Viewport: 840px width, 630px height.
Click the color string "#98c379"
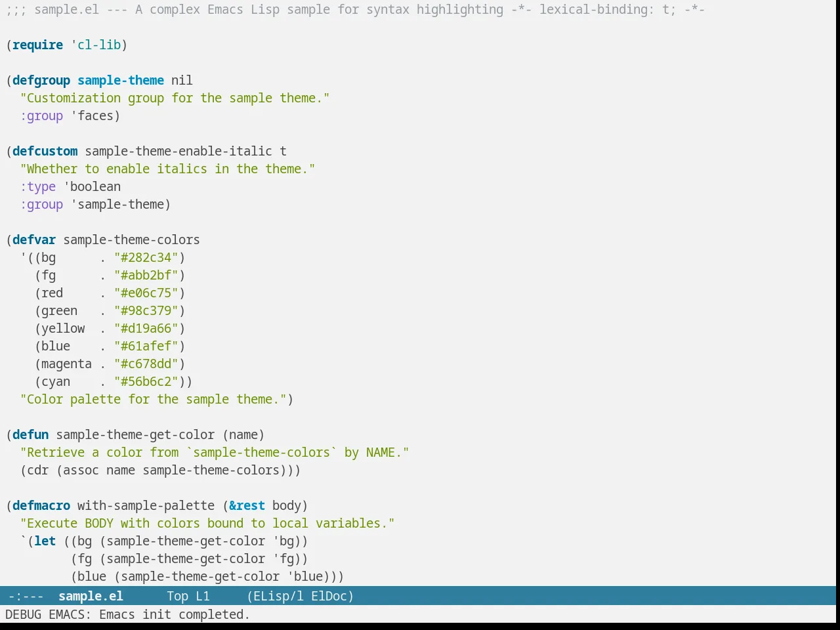[146, 310]
